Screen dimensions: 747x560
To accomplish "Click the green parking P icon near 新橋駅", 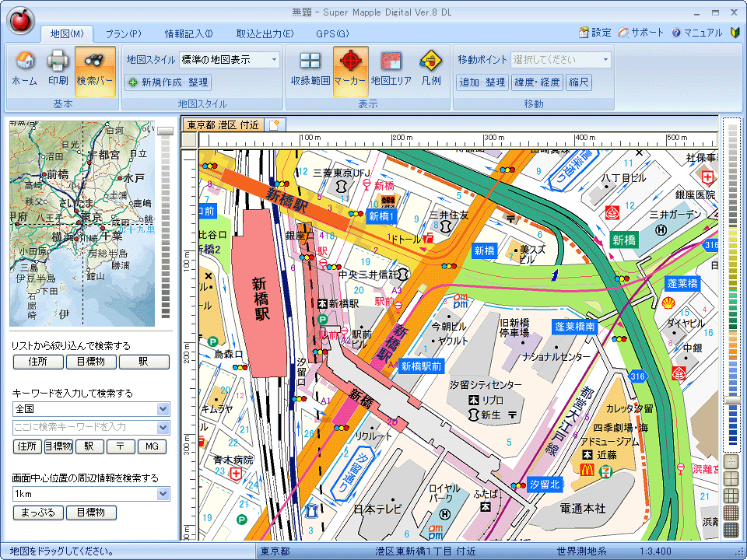I will 322,320.
